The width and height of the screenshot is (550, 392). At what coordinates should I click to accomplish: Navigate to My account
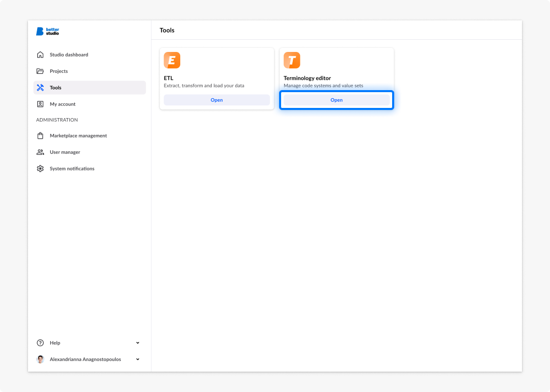(x=90, y=104)
